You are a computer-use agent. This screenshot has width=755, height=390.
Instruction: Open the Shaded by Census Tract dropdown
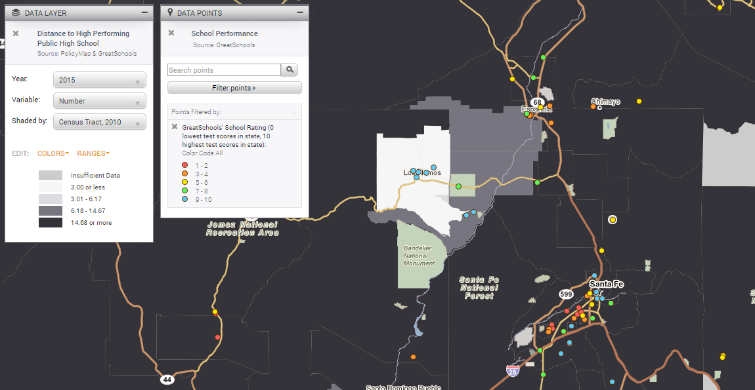pyautogui.click(x=100, y=122)
